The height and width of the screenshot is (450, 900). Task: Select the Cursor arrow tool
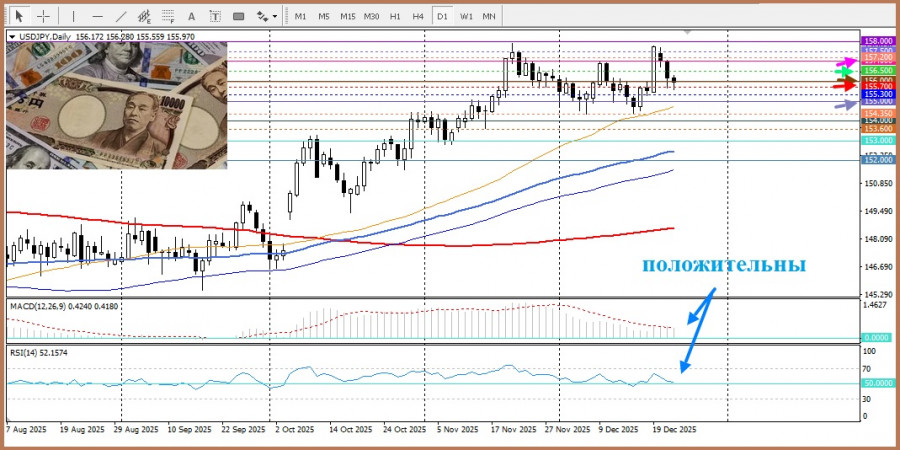click(20, 16)
